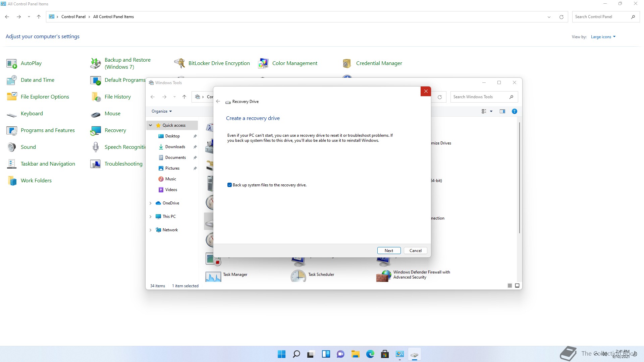Open Control Panel address history dropdown
The height and width of the screenshot is (362, 644).
click(549, 17)
